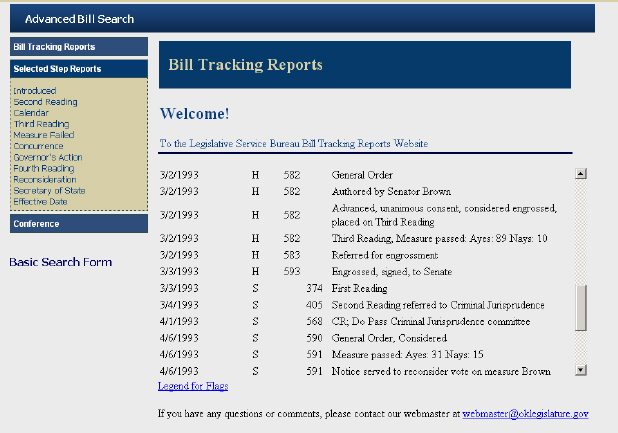
Task: Select 'CR; Do Pass Criminal Jurisprudence committee'
Action: pyautogui.click(x=431, y=321)
